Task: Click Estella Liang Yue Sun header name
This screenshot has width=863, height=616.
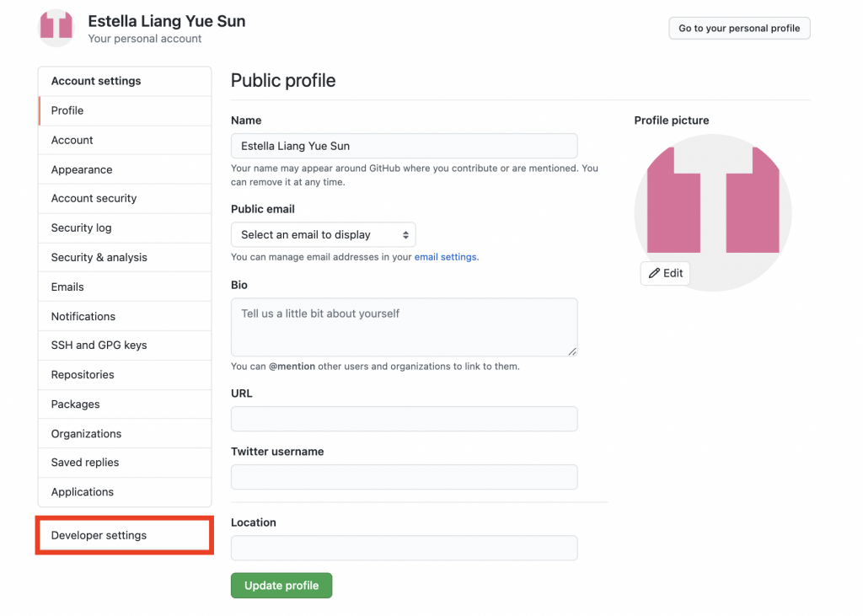Action: tap(167, 21)
